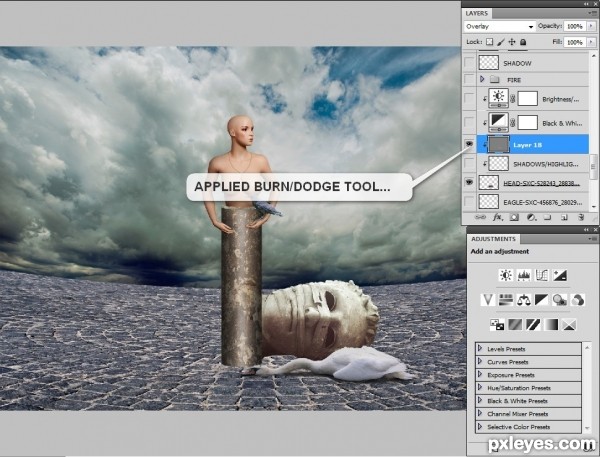Show the Brightness/Contrast adjustment layer

[469, 99]
